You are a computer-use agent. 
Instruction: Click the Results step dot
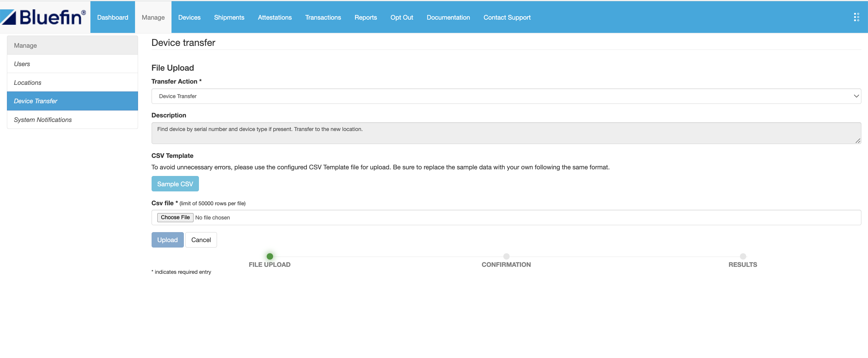[743, 257]
